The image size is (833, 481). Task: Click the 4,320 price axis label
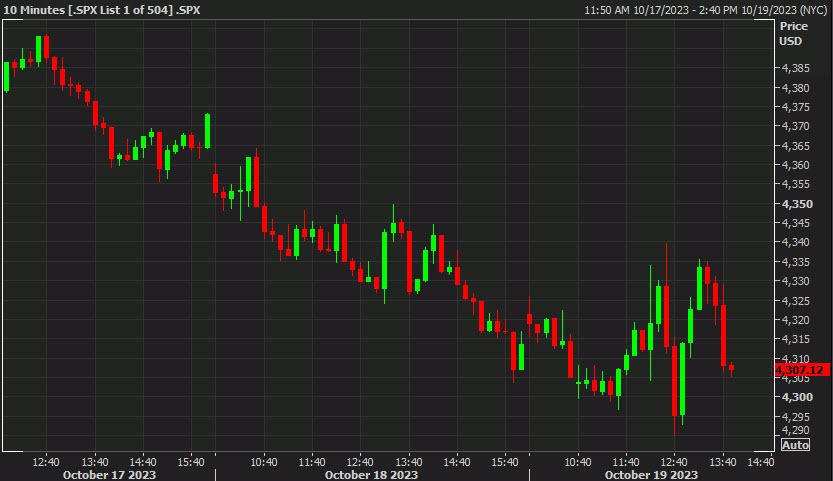point(795,319)
